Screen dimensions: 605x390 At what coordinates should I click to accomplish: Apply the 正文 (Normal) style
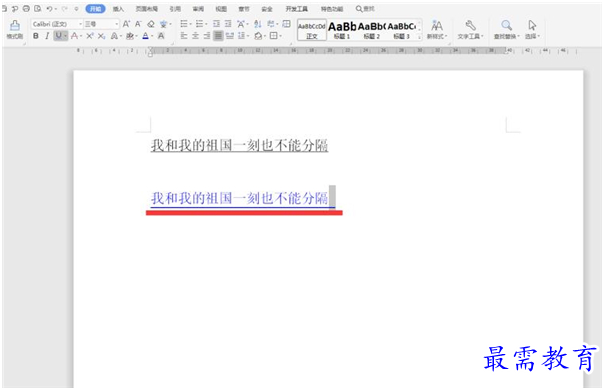point(312,30)
